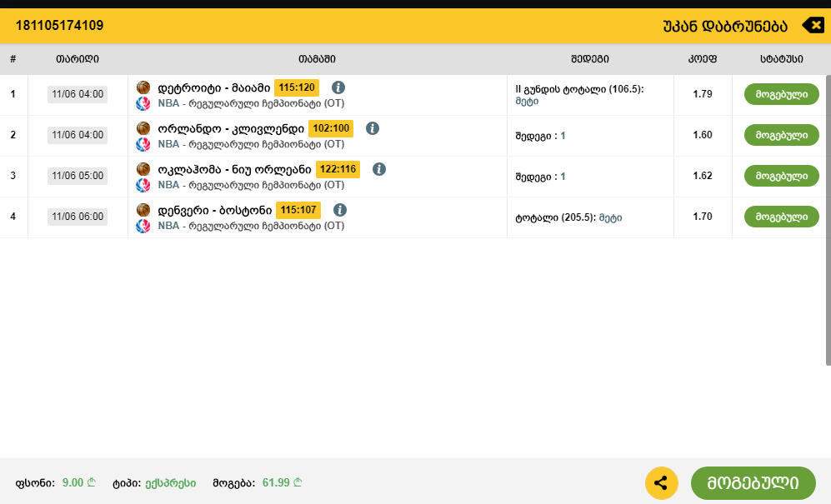Click the vertical scrollbar on the right
Image resolution: width=831 pixels, height=504 pixels.
pos(828,220)
